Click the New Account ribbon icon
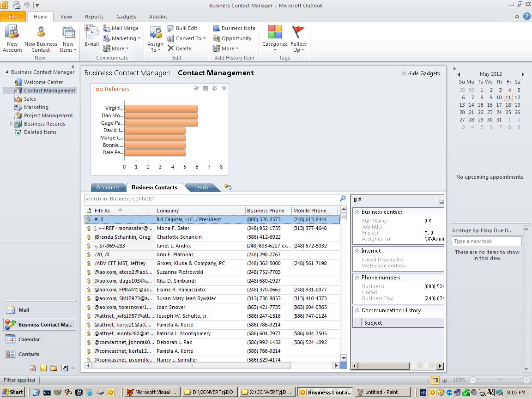Image resolution: width=532 pixels, height=399 pixels. (x=12, y=38)
